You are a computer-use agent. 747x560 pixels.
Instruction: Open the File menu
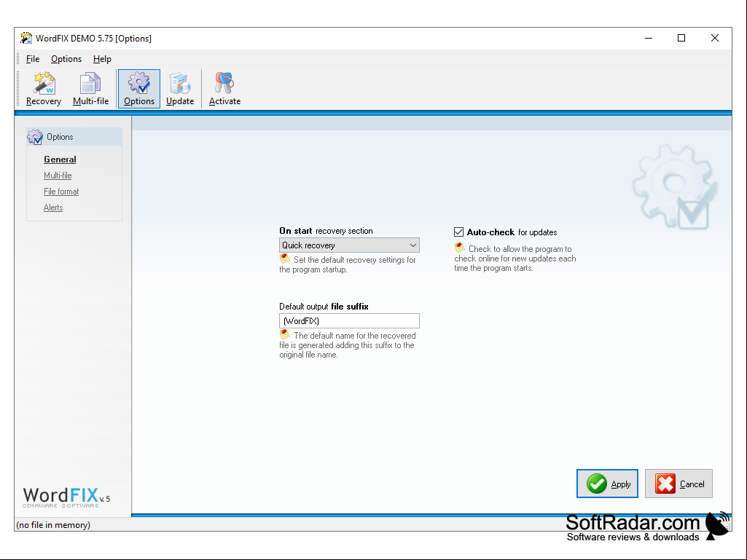(33, 59)
